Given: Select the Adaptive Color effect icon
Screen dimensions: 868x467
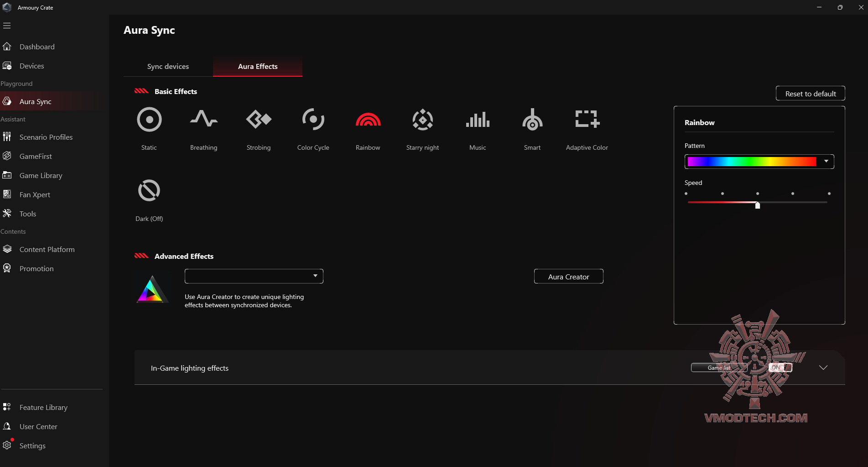Looking at the screenshot, I should click(587, 119).
